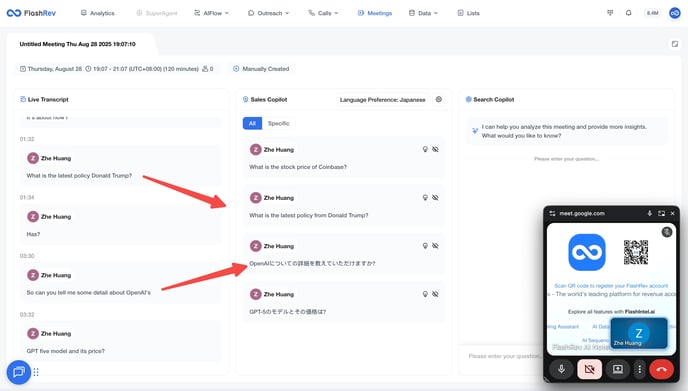Click the Manually Created label
This screenshot has width=688, height=391.
[x=261, y=69]
